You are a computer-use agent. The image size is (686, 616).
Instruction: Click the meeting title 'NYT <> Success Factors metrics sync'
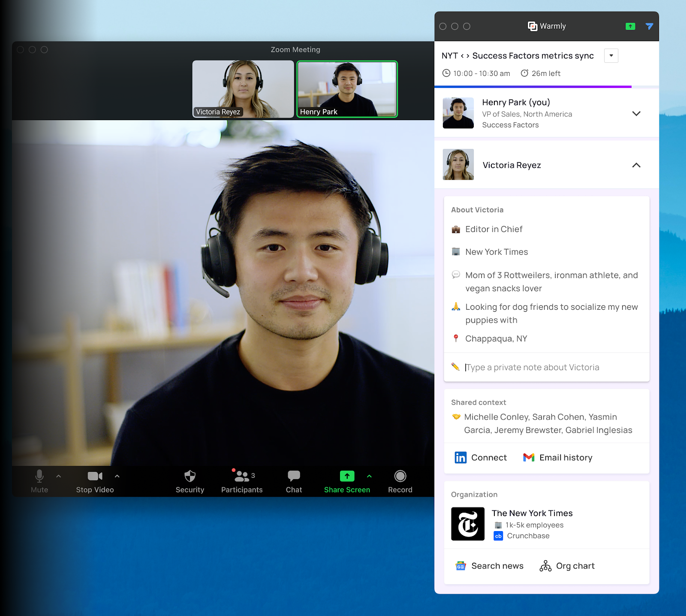pyautogui.click(x=518, y=56)
